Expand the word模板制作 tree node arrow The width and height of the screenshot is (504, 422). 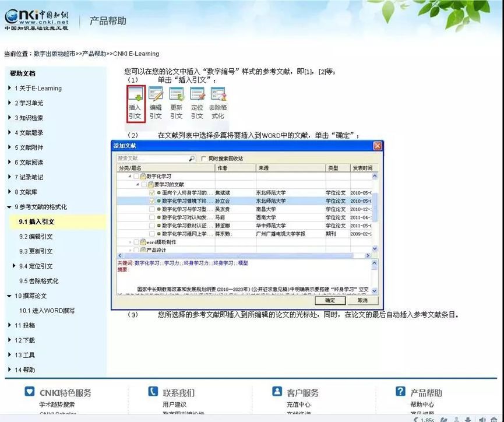click(130, 242)
